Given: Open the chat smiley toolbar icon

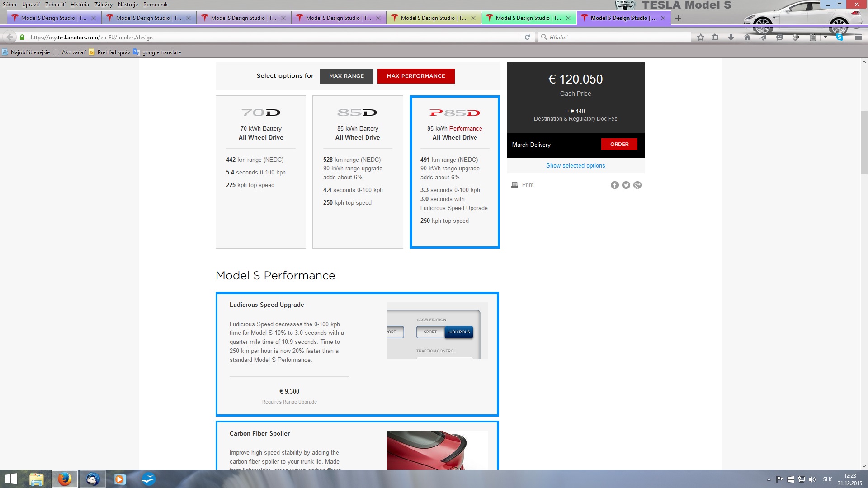Looking at the screenshot, I should pos(780,37).
